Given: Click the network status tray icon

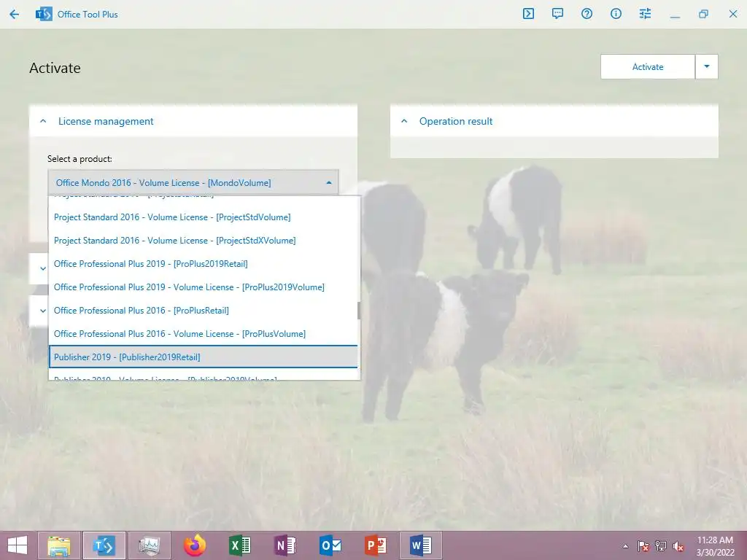Looking at the screenshot, I should (661, 546).
